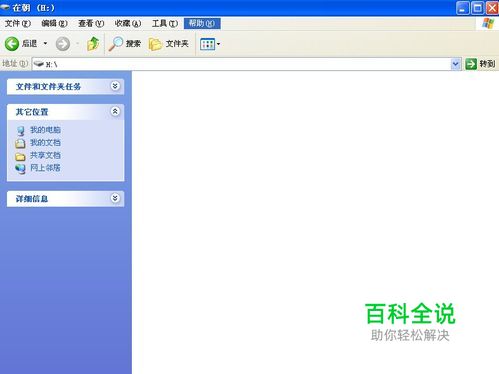This screenshot has height=374, width=499.
Task: Collapse the Other Places (其它位置) panel
Action: click(x=115, y=111)
